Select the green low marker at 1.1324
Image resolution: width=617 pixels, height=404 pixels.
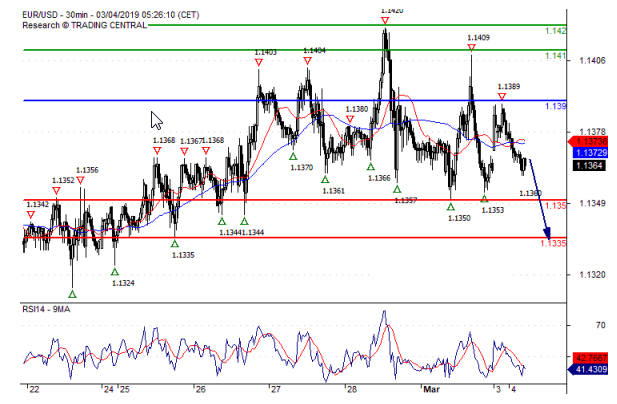pyautogui.click(x=116, y=271)
